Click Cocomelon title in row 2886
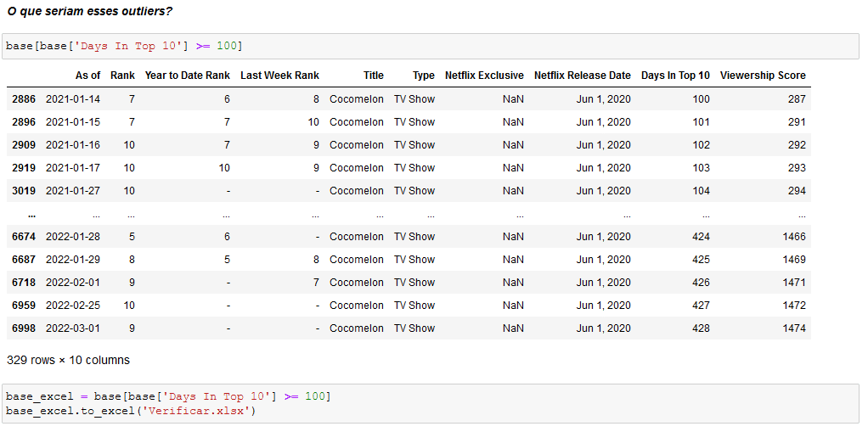 click(357, 99)
